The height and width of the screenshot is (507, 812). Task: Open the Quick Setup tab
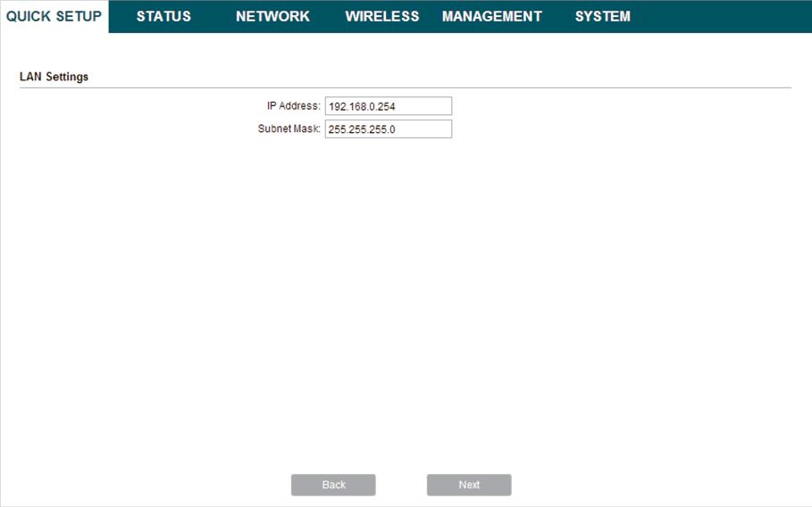pos(54,16)
